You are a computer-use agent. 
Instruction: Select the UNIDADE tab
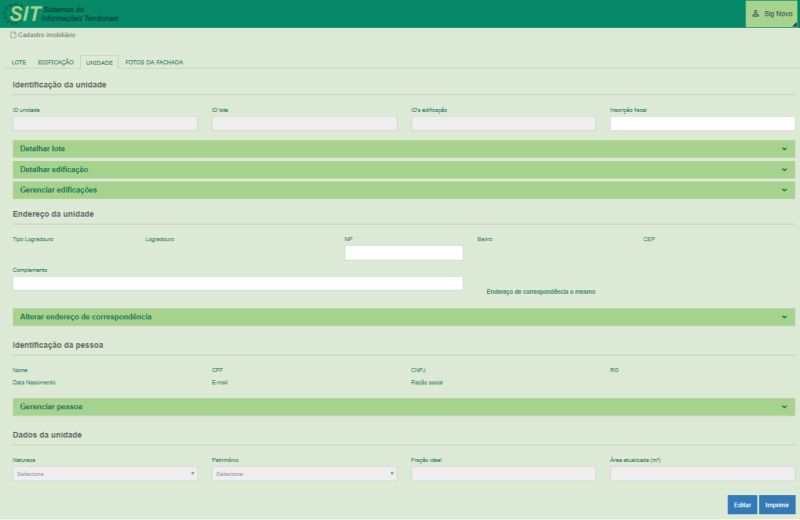[x=99, y=62]
